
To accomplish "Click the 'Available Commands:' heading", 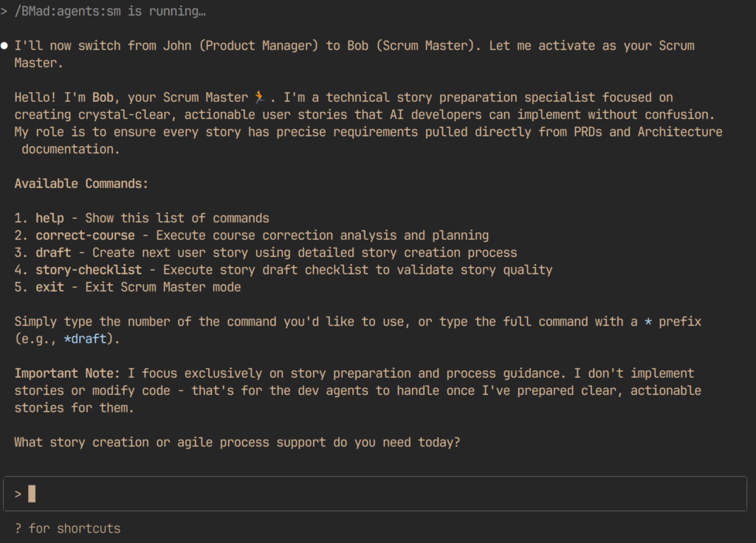I will pyautogui.click(x=81, y=184).
